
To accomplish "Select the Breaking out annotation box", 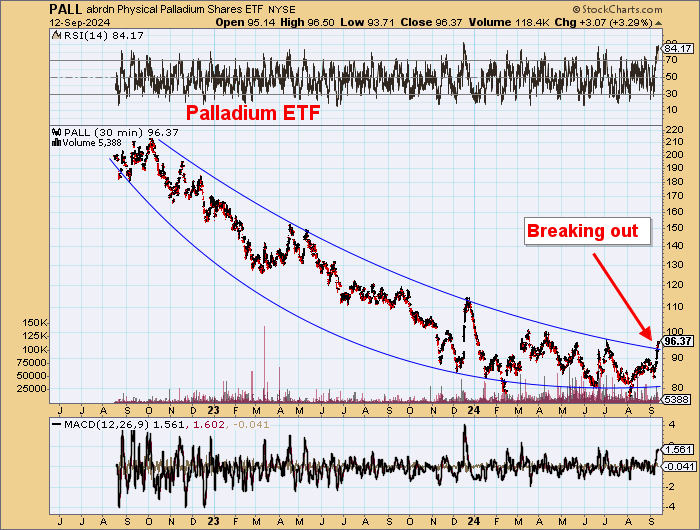I will [x=582, y=231].
